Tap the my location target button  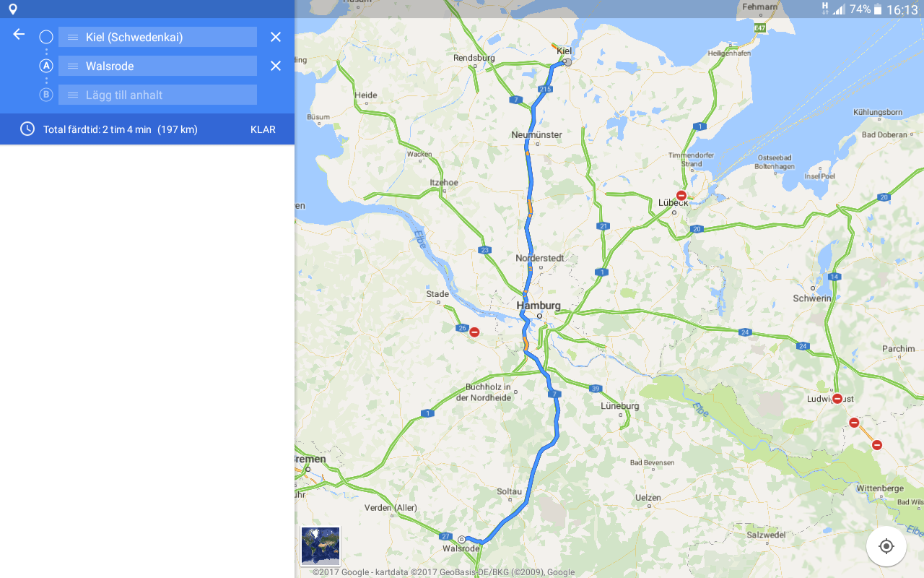coord(886,546)
